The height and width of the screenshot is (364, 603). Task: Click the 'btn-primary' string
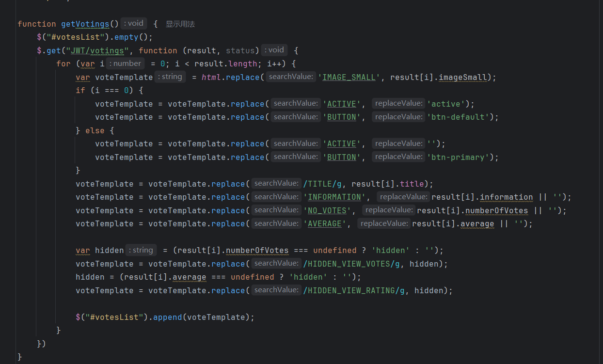click(458, 157)
